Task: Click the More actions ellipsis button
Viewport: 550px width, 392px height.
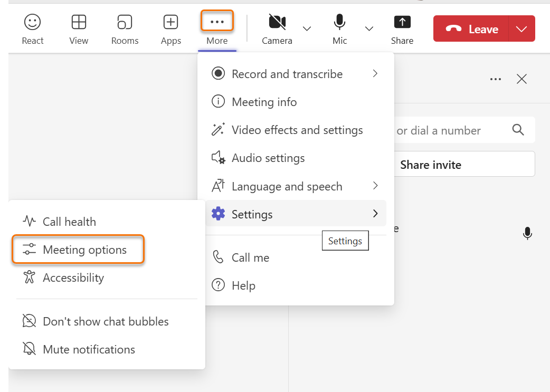Action: [x=217, y=23]
